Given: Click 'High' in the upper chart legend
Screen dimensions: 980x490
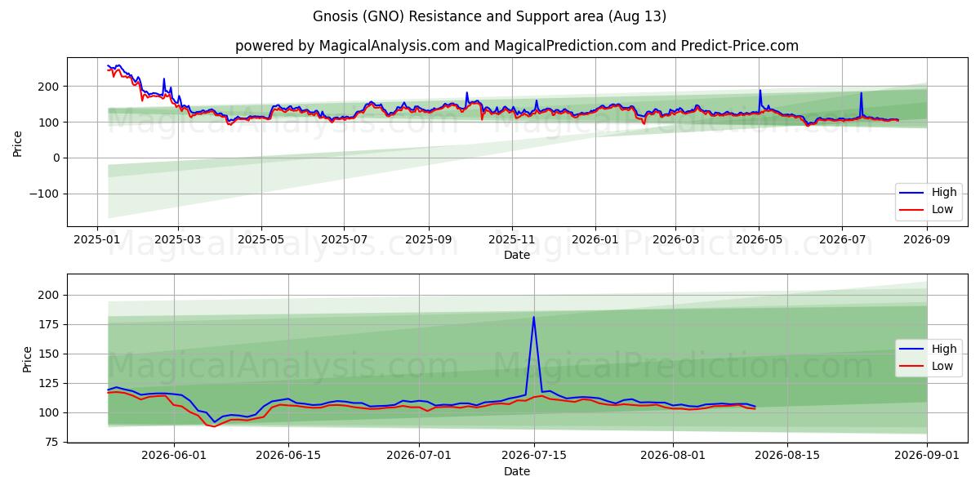Looking at the screenshot, I should pos(944,193).
